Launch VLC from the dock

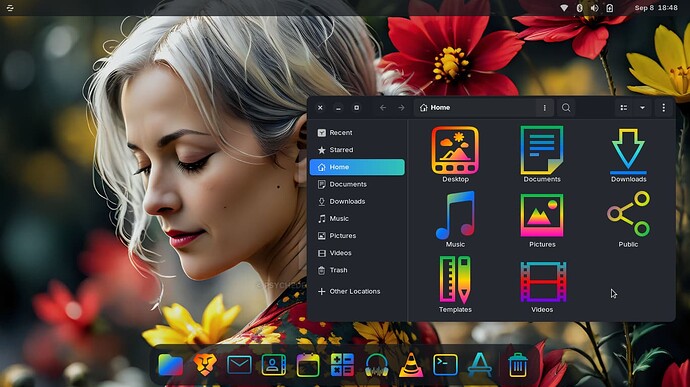pyautogui.click(x=411, y=365)
